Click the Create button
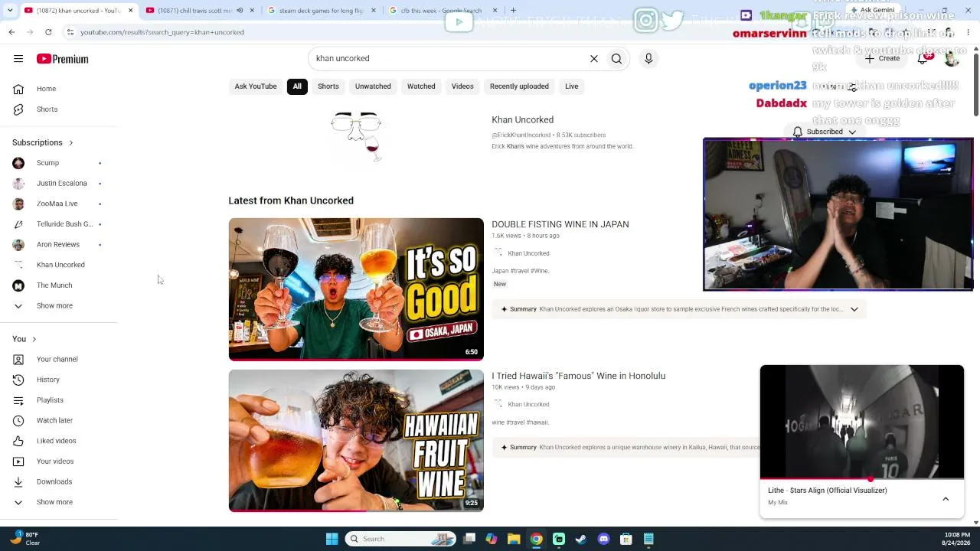Image resolution: width=980 pixels, height=551 pixels. tap(882, 58)
